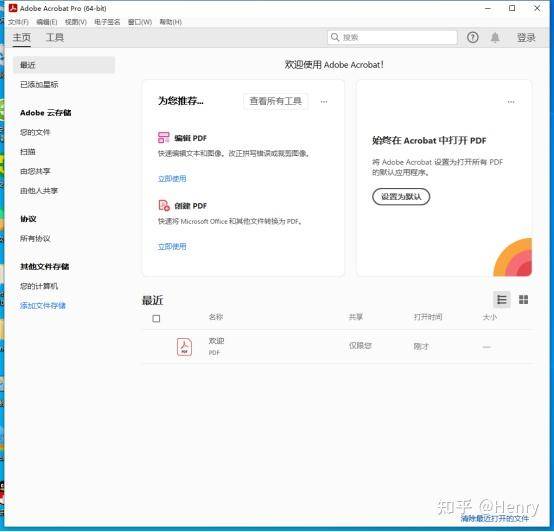Image resolution: width=554 pixels, height=532 pixels.
Task: Click the 设置为默认 button
Action: tap(401, 196)
